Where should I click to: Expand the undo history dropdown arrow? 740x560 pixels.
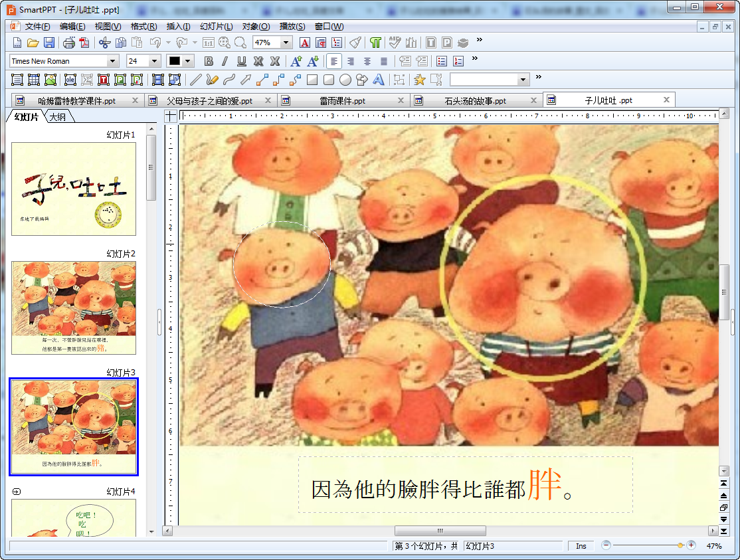pos(168,43)
